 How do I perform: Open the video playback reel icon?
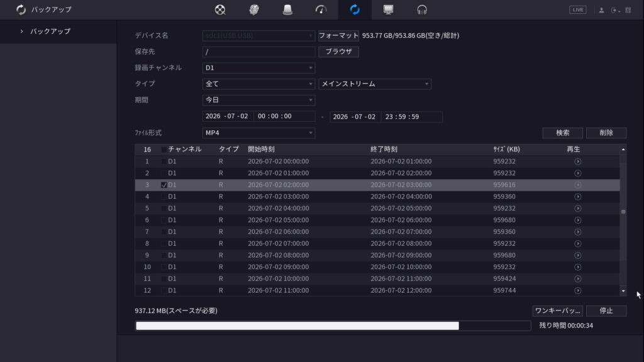point(220,9)
